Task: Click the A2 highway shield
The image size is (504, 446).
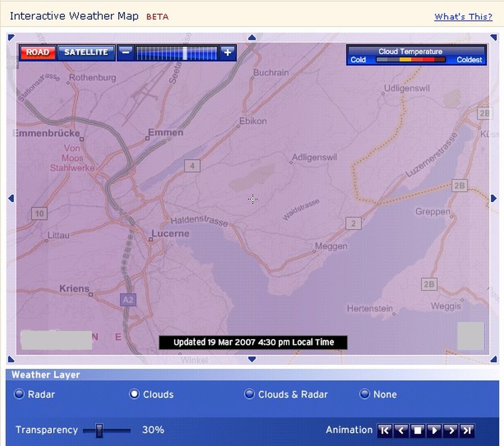Action: click(128, 300)
